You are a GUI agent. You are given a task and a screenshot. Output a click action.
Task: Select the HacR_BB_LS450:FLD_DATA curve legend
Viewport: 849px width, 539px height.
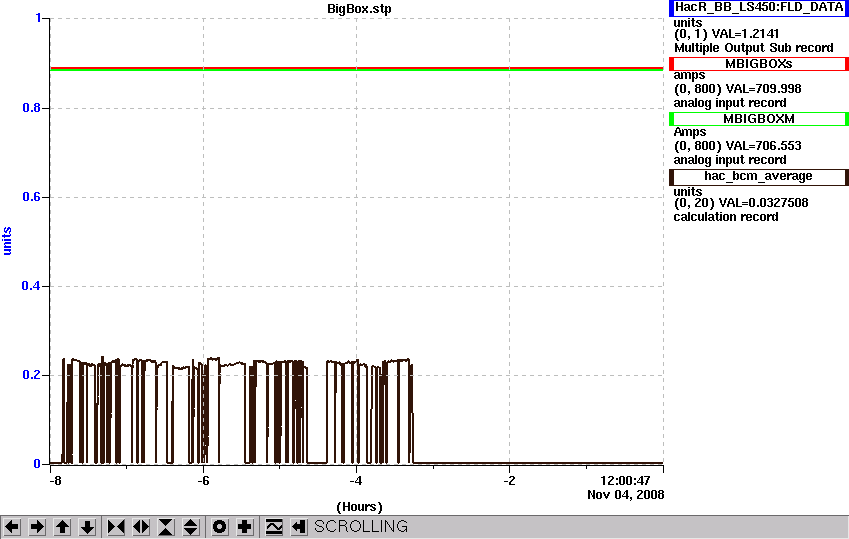[x=759, y=8]
